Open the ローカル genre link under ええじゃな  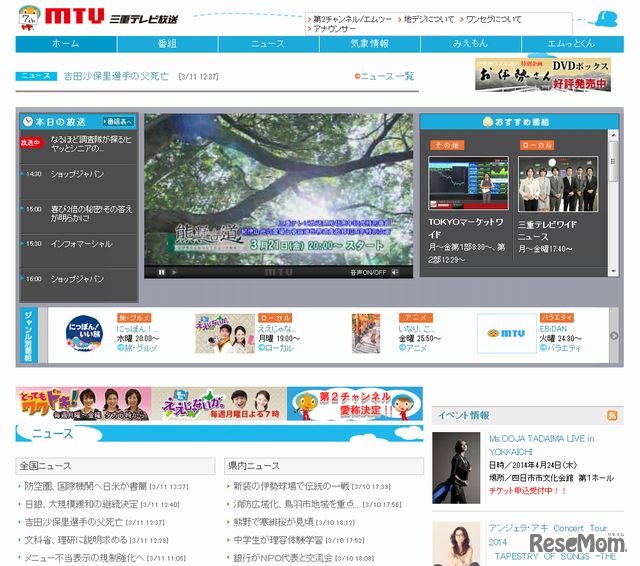279,348
